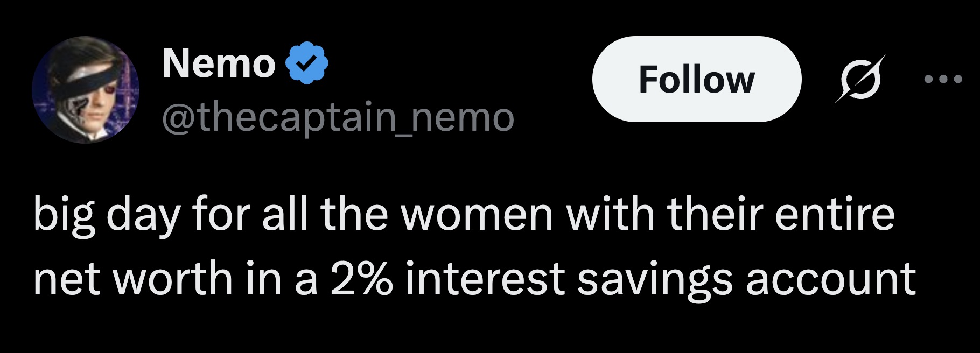Viewport: 980px width, 353px height.
Task: Click the bold Nemo author name
Action: pos(219,63)
